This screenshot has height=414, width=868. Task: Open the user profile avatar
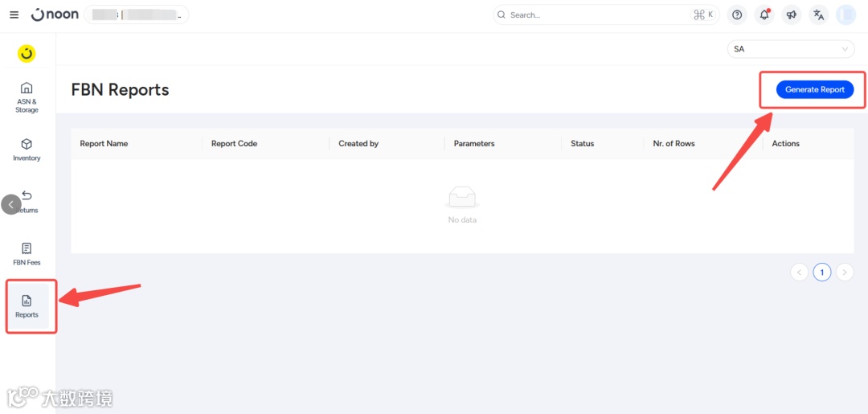pyautogui.click(x=845, y=15)
